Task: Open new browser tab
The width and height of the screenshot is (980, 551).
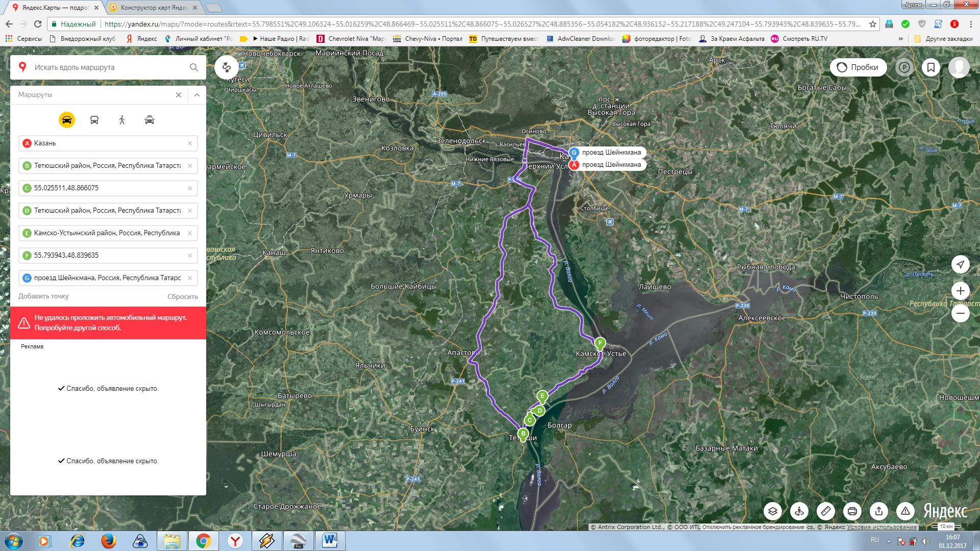Action: [214, 8]
